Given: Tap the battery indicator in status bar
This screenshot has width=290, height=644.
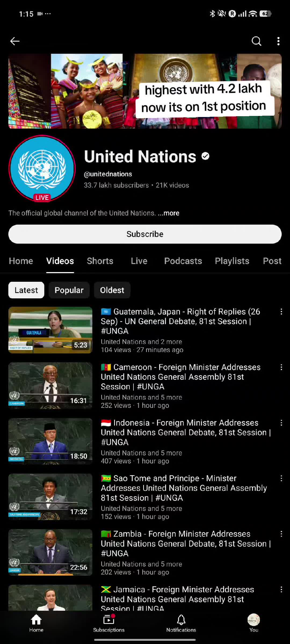Looking at the screenshot, I should (x=266, y=14).
